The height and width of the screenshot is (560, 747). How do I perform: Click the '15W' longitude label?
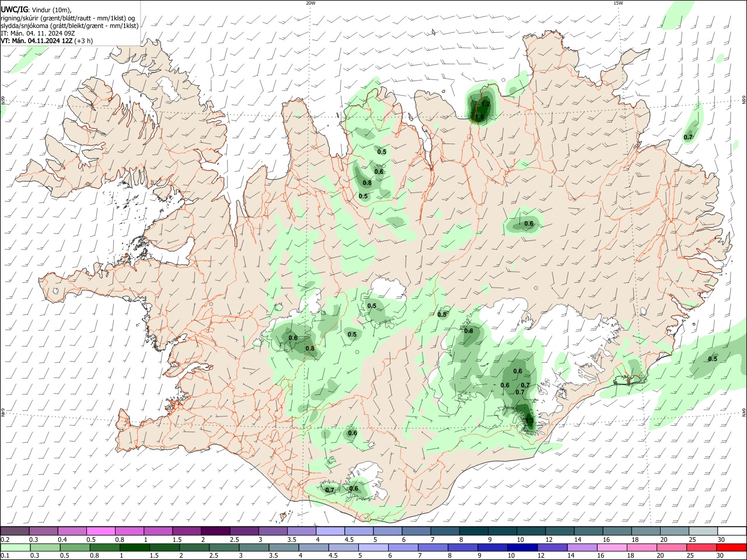618,3
